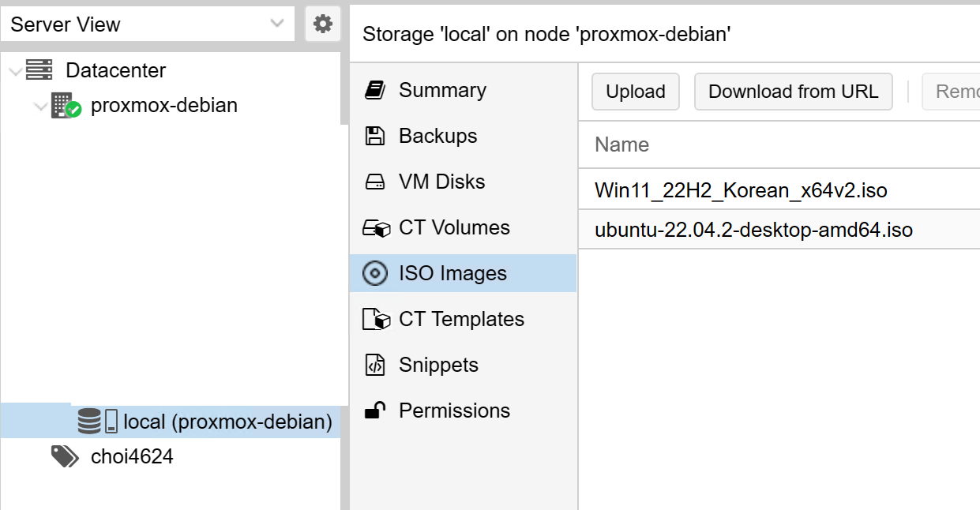The image size is (980, 510).
Task: Collapse the Datacenter tree node
Action: coord(15,71)
